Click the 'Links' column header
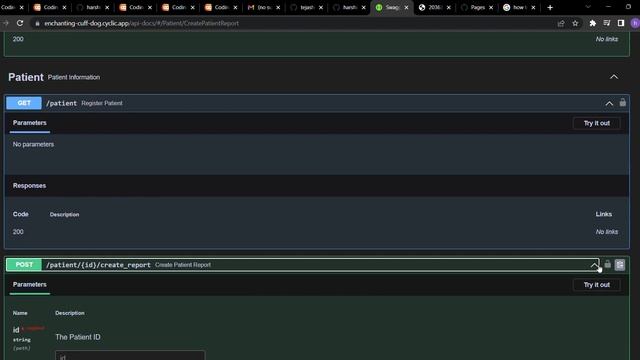Image resolution: width=640 pixels, height=360 pixels. click(603, 214)
